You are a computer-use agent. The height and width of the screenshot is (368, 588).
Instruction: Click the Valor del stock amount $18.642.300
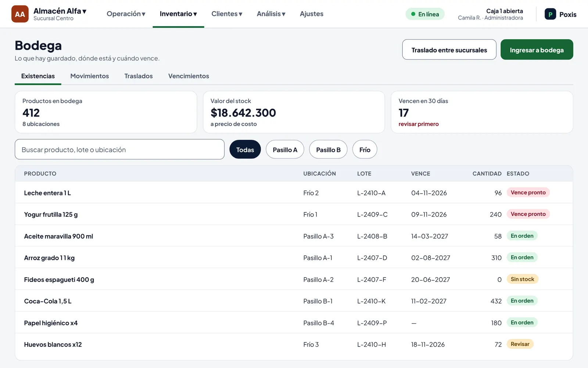tap(243, 113)
